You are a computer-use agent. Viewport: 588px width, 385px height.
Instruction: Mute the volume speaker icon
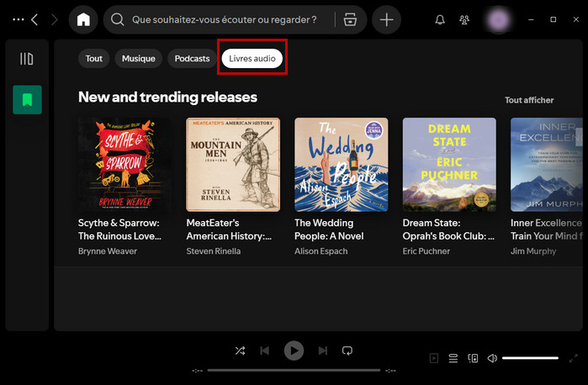pyautogui.click(x=492, y=358)
